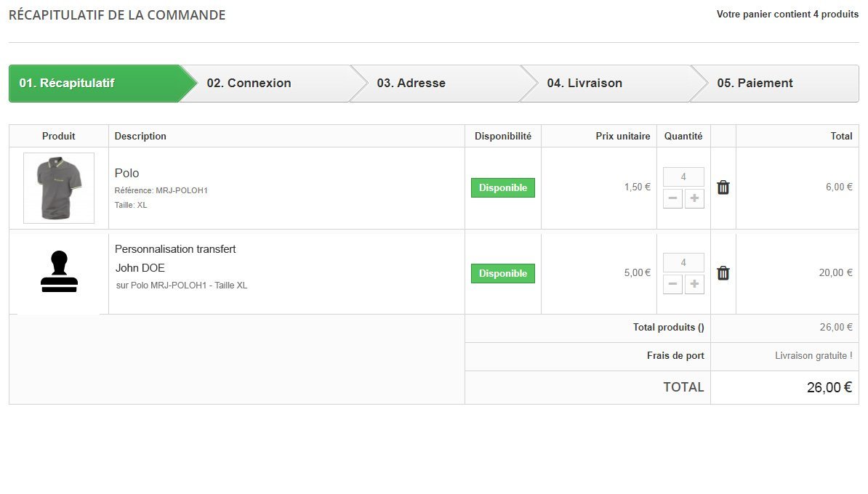Click the Disponible badge for Polo
868x494 pixels.
(x=503, y=187)
